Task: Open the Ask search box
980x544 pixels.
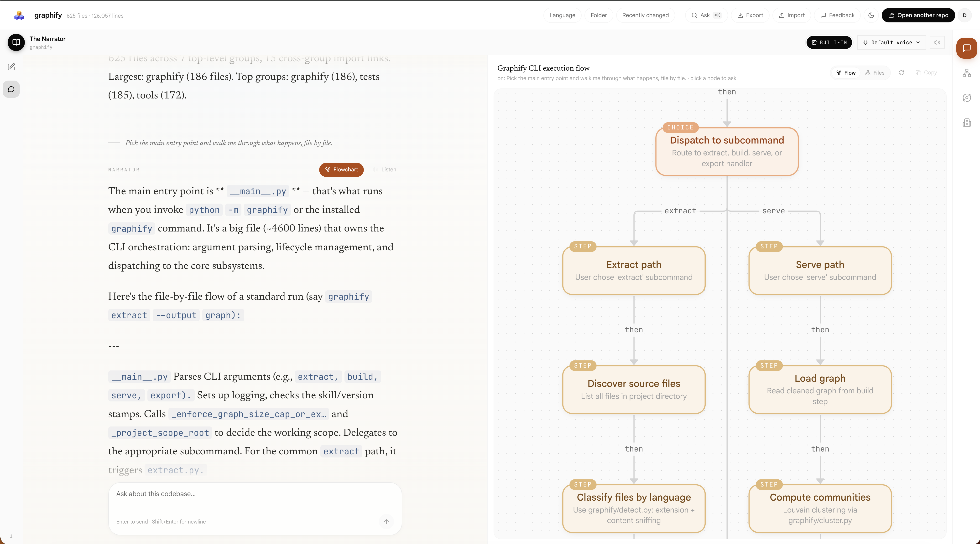Action: 706,15
